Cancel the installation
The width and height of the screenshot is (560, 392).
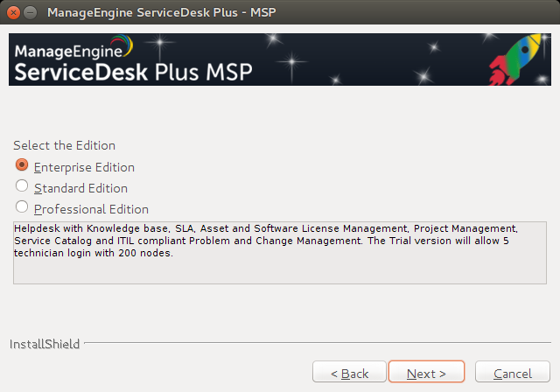513,372
